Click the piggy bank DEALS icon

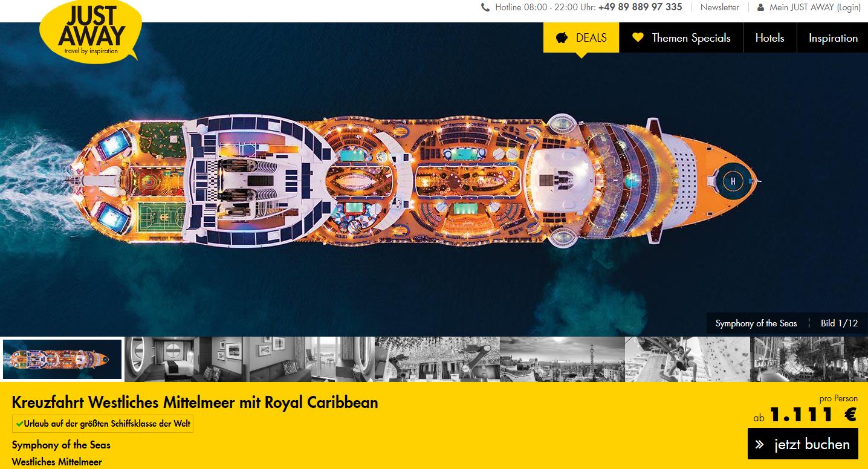click(562, 37)
